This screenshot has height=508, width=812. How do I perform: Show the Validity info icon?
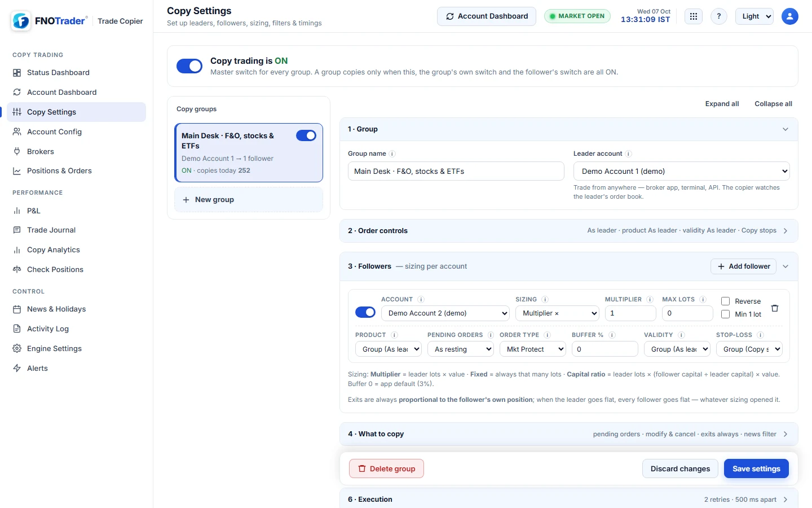point(681,335)
